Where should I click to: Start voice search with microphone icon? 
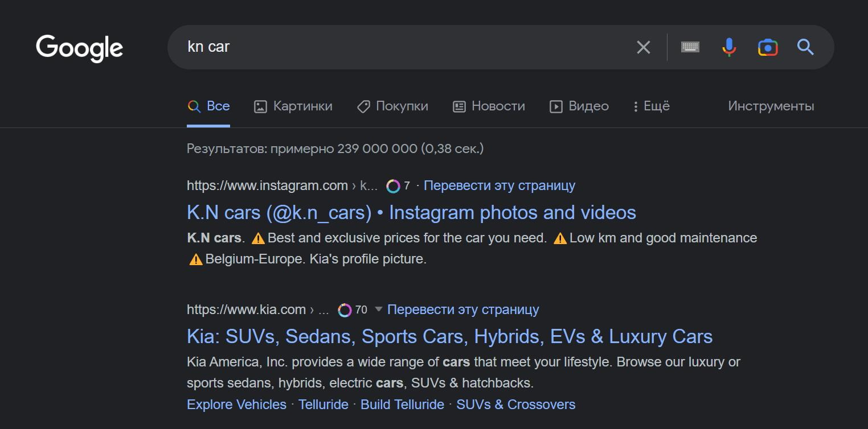click(729, 47)
